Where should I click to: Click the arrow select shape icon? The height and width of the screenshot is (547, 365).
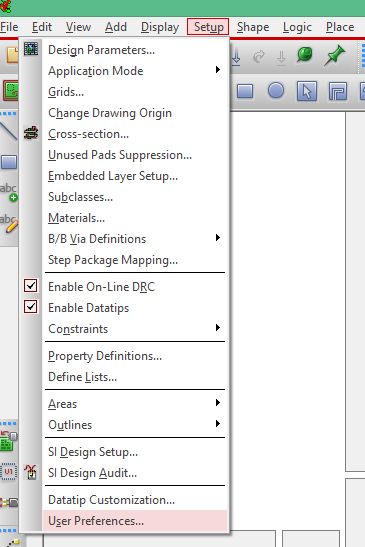(x=307, y=91)
